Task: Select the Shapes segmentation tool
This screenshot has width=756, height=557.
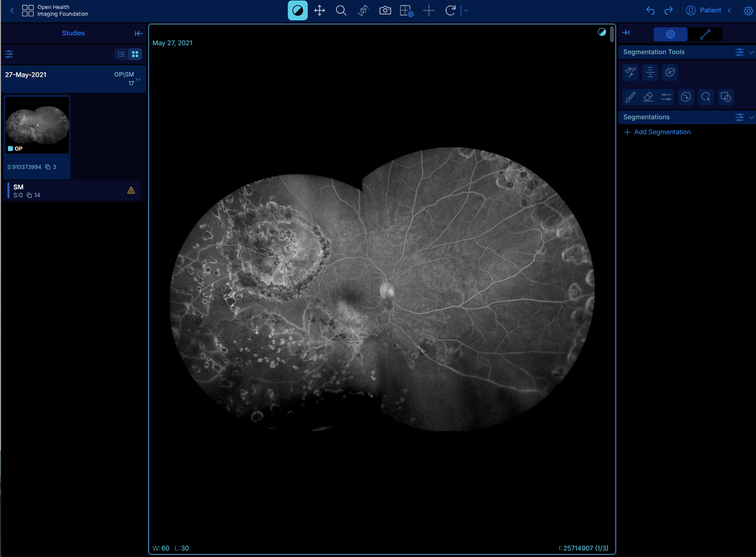Action: click(726, 97)
